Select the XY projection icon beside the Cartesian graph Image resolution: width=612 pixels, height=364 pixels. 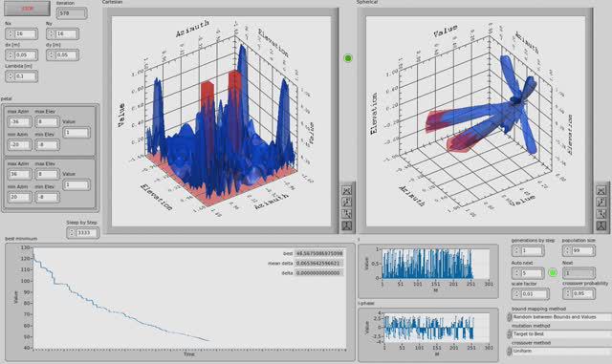pos(346,191)
